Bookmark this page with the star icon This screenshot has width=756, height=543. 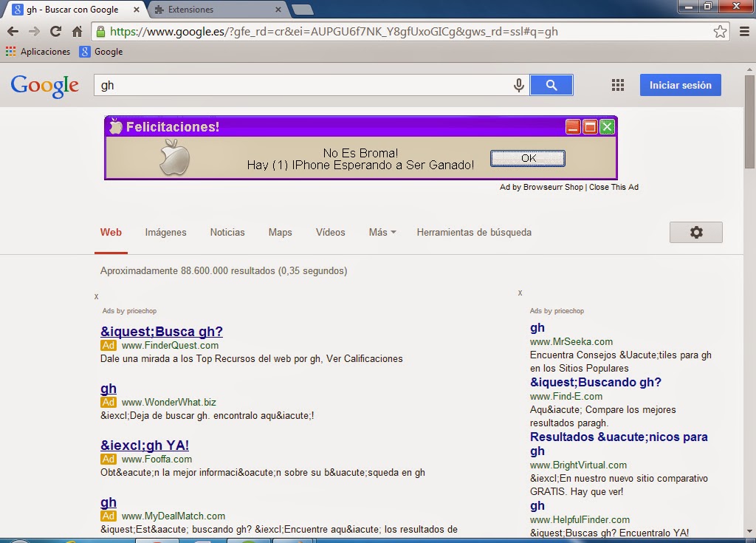720,32
